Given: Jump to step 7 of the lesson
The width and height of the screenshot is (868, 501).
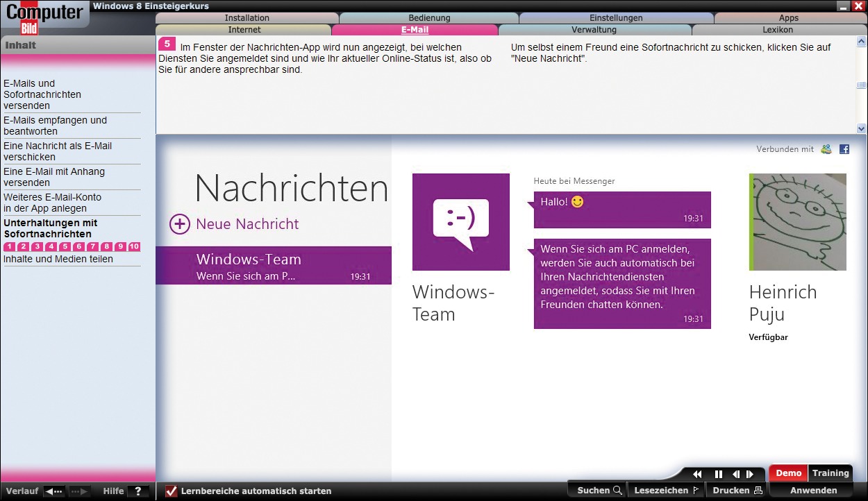Looking at the screenshot, I should click(92, 246).
